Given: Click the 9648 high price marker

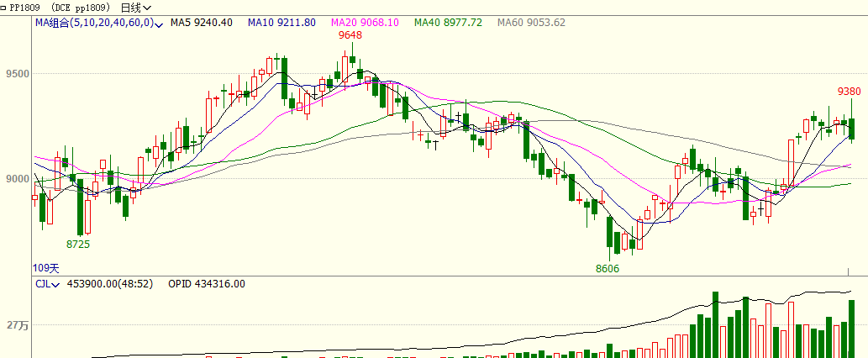Looking at the screenshot, I should (x=350, y=34).
